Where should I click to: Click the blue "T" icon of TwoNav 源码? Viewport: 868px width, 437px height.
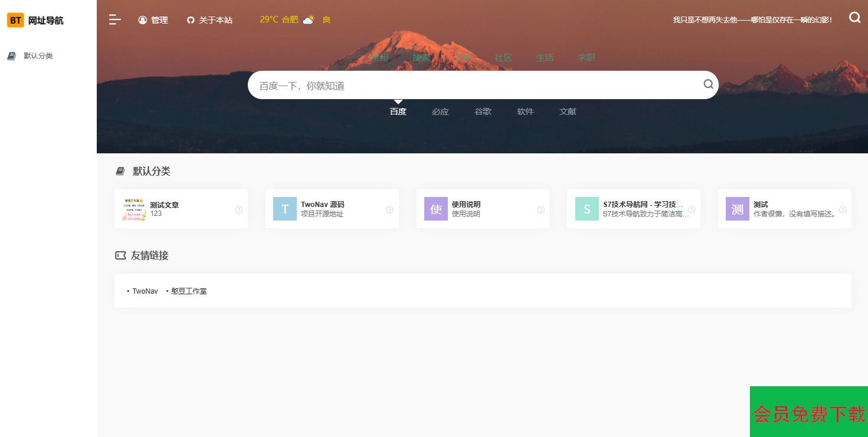tap(285, 209)
